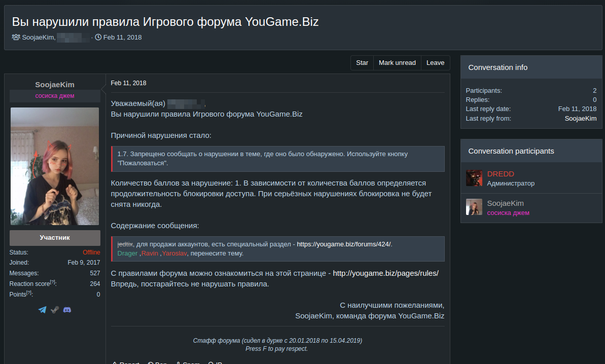Open SoojaeKim's Discord profile icon
The image size is (605, 364).
[x=67, y=310]
